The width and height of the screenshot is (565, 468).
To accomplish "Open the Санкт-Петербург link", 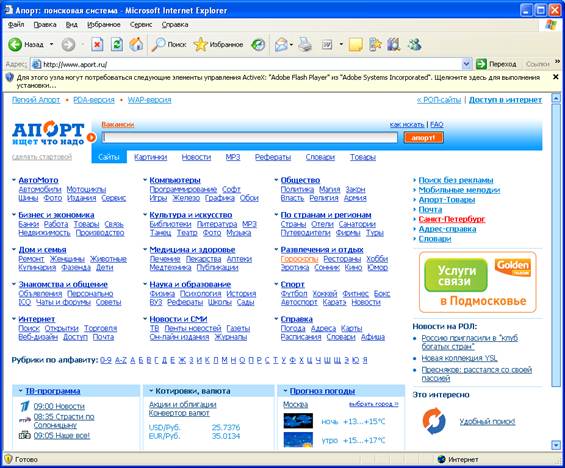I will (452, 219).
